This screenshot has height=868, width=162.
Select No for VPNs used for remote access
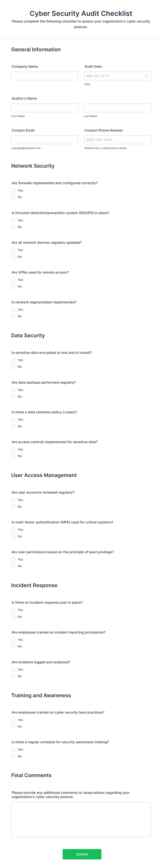point(13,286)
